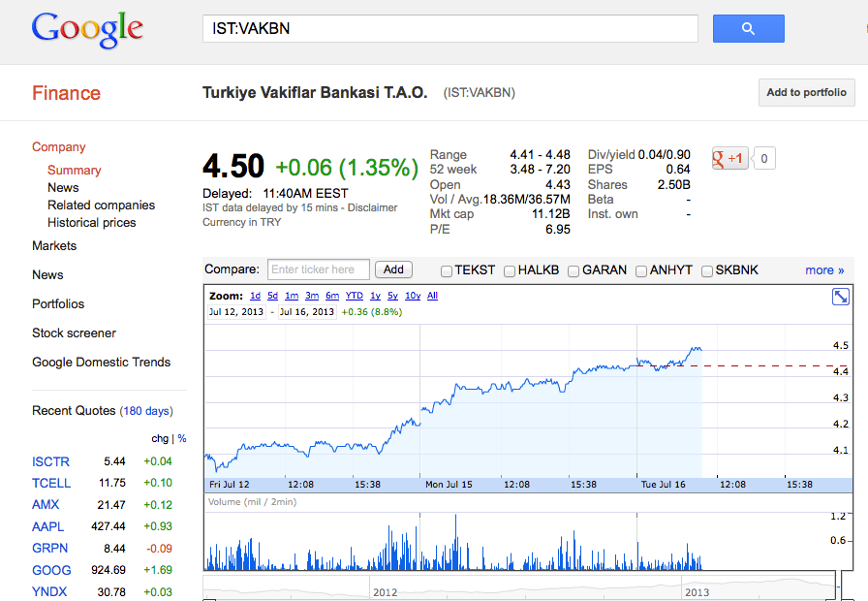This screenshot has height=601, width=868.
Task: Tick the HALKB compare checkbox
Action: (510, 270)
